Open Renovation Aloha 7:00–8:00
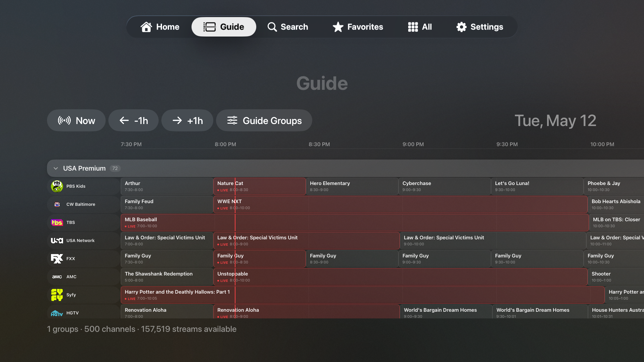Screen dimensions: 644x362 pyautogui.click(x=167, y=312)
